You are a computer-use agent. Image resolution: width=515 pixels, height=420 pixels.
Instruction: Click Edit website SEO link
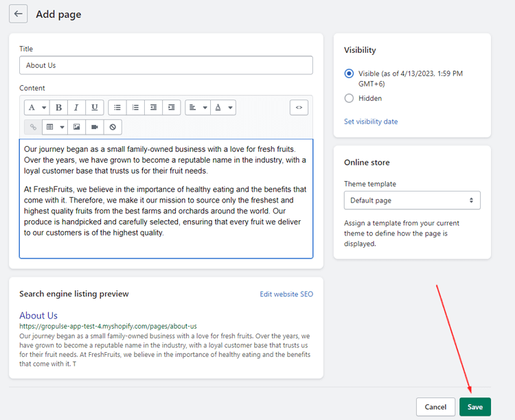tap(286, 294)
